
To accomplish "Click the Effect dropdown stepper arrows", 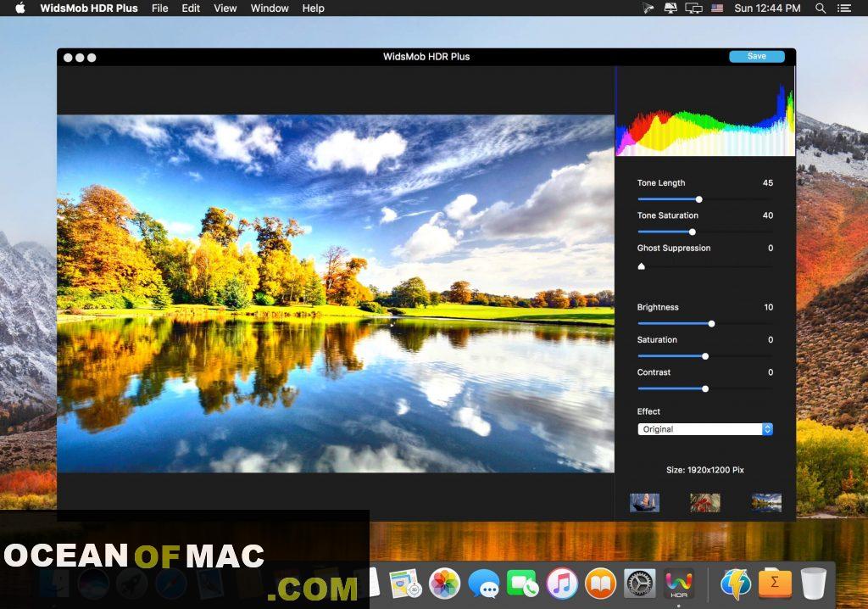I will pyautogui.click(x=767, y=429).
